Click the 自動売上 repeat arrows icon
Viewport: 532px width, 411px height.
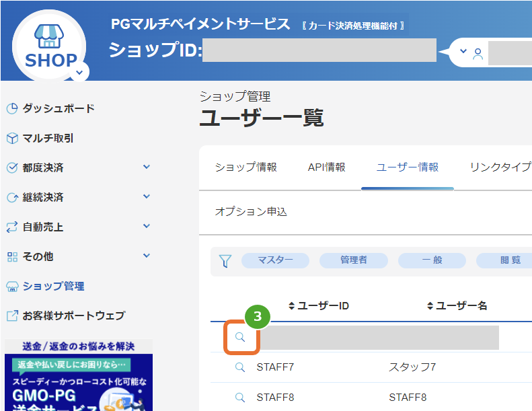click(12, 227)
